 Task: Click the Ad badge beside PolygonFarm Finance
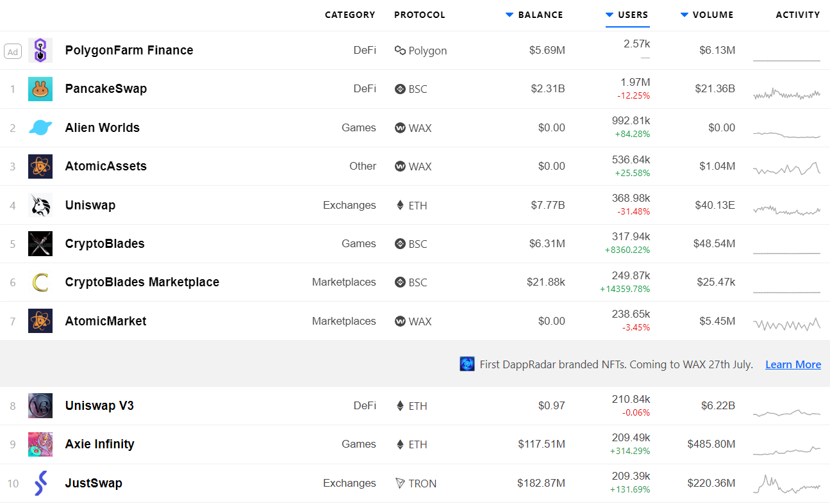(x=13, y=52)
